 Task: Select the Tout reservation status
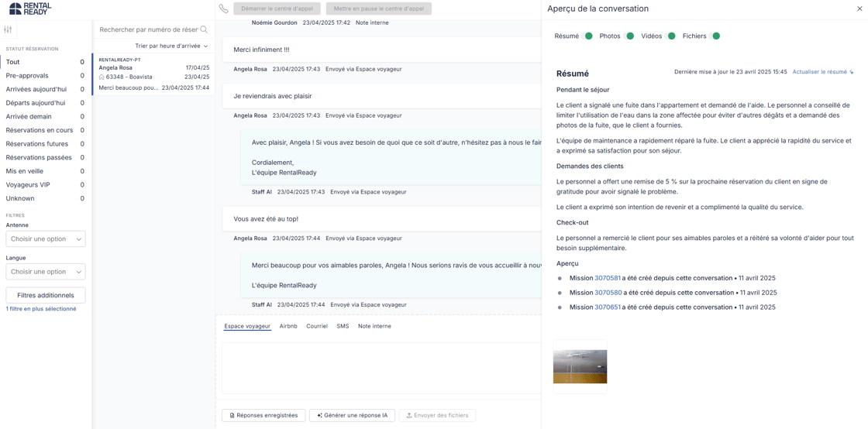tap(46, 62)
